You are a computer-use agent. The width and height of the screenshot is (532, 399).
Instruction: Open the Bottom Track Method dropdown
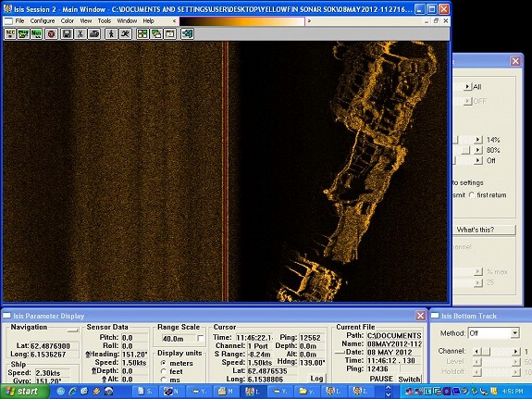point(515,333)
